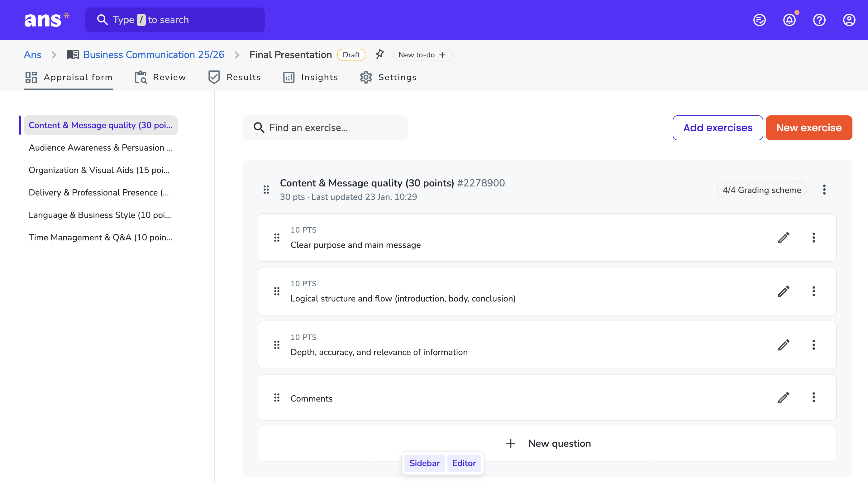Focus the Type / to search field

(x=175, y=20)
